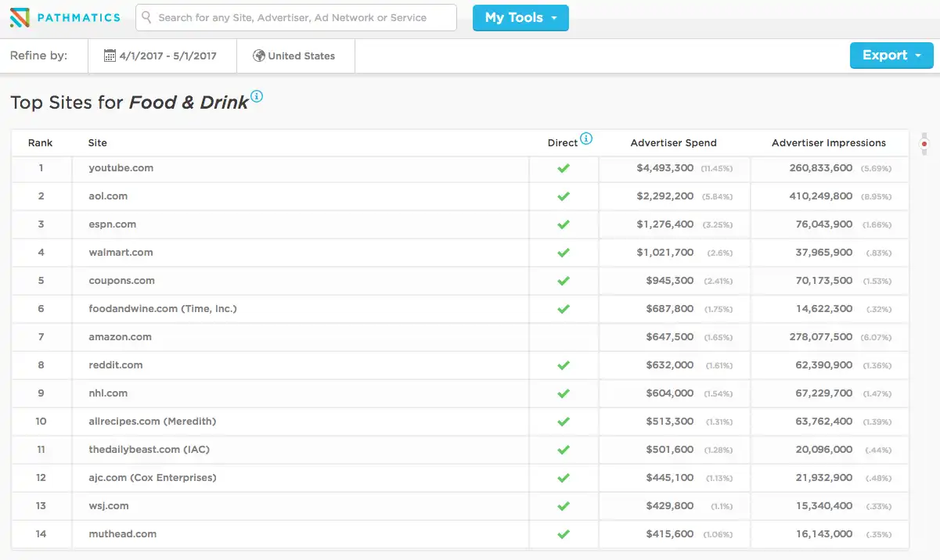The width and height of the screenshot is (940, 560).
Task: Click the green checkmark in walmart.com row
Action: (564, 253)
